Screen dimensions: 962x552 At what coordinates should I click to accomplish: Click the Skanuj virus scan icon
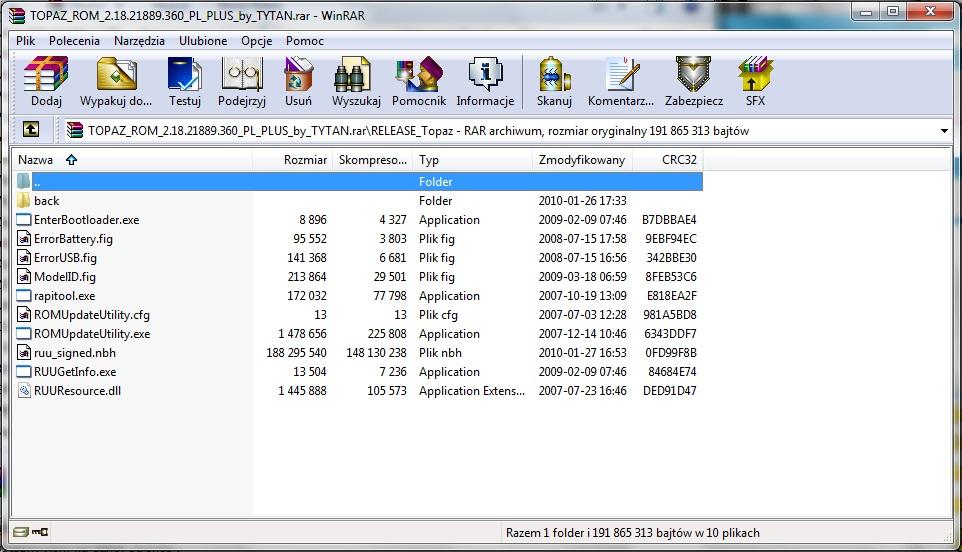[554, 74]
